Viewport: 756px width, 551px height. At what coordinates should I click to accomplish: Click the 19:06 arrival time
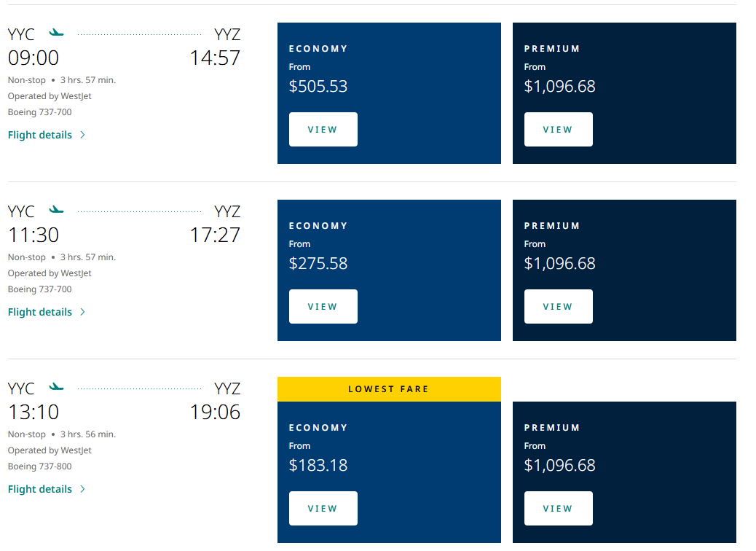pyautogui.click(x=215, y=413)
